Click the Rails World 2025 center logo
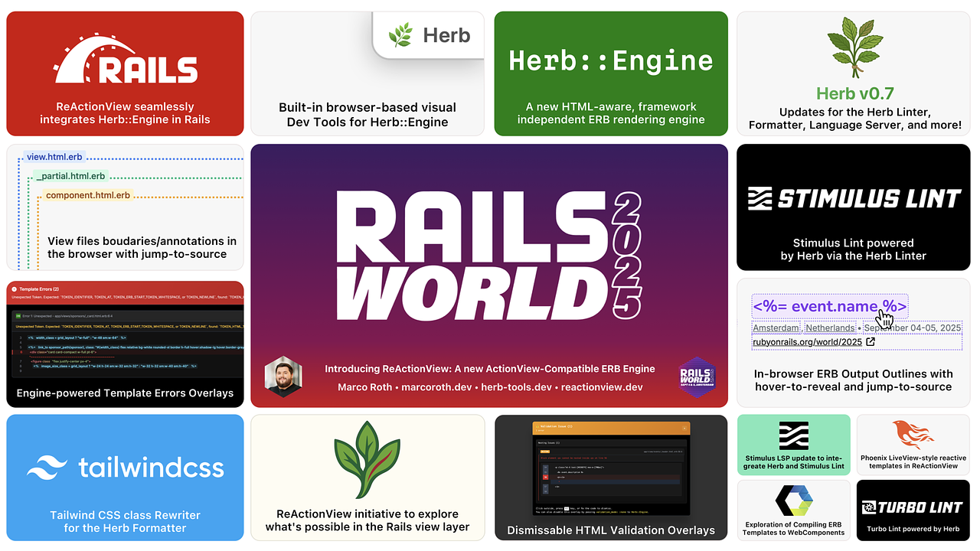Viewport: 980px width, 551px height. tap(490, 254)
